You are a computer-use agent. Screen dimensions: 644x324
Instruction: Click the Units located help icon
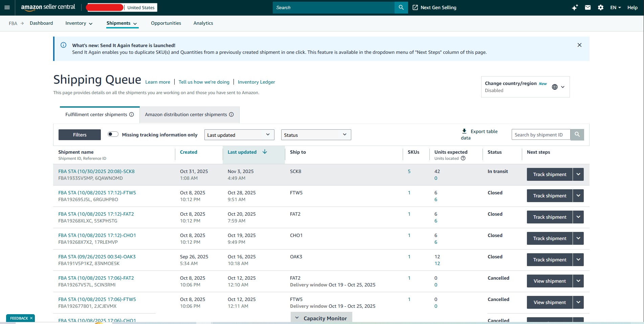coord(463,158)
